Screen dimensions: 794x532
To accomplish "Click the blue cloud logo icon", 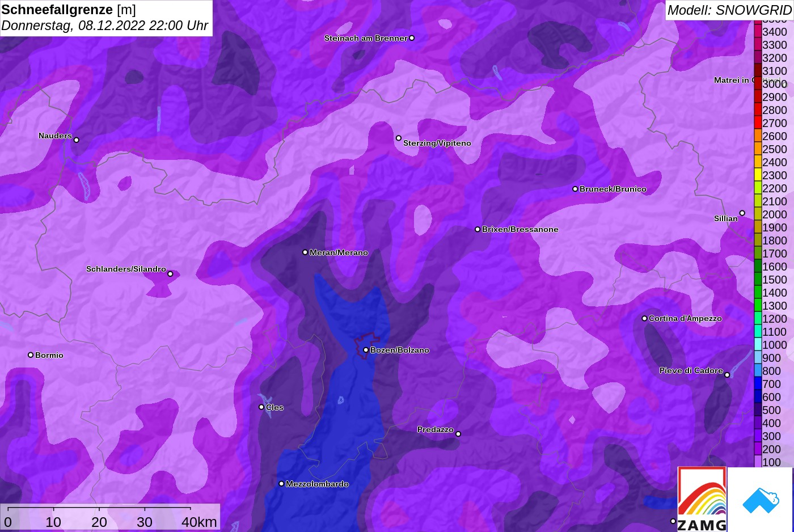I will coord(761,500).
